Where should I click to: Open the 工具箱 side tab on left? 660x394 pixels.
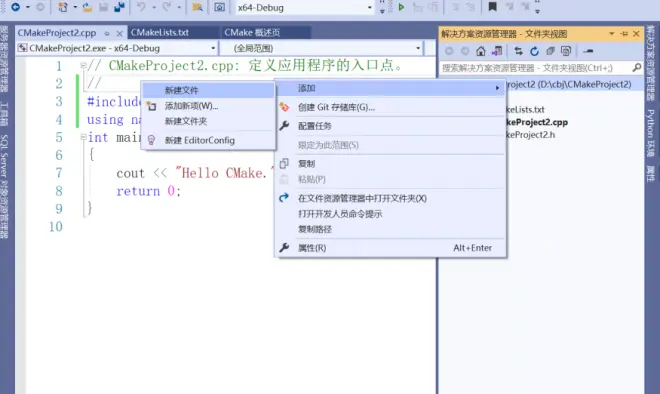(x=4, y=114)
